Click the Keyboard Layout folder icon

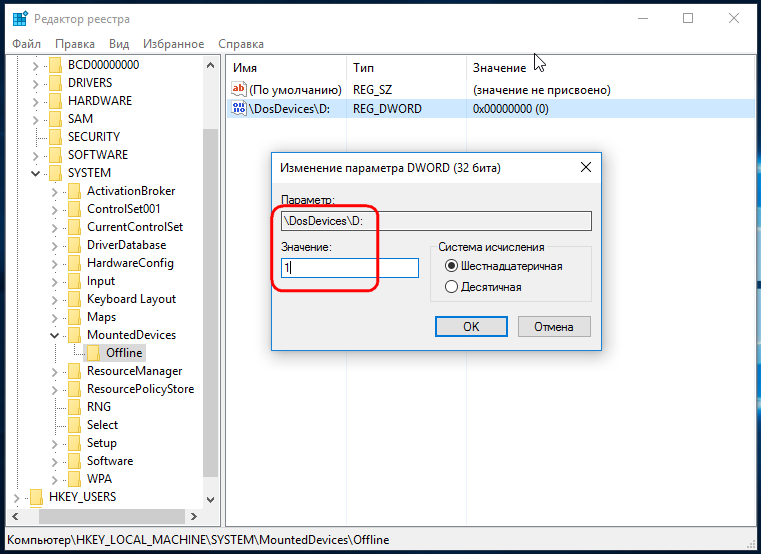(75, 299)
